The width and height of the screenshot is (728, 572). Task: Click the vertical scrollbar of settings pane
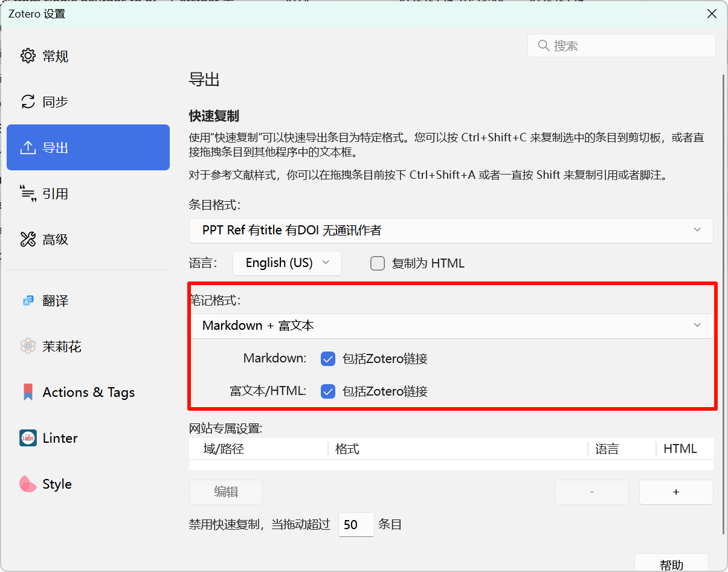pyautogui.click(x=723, y=304)
